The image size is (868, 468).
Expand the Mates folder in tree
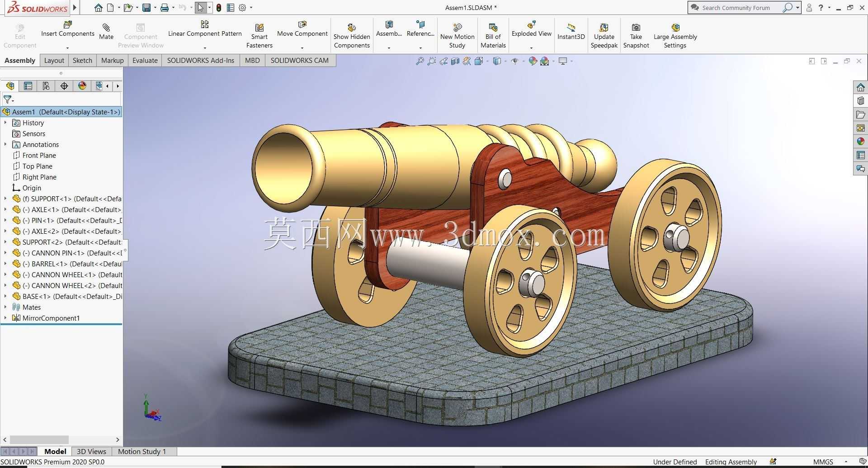5,307
